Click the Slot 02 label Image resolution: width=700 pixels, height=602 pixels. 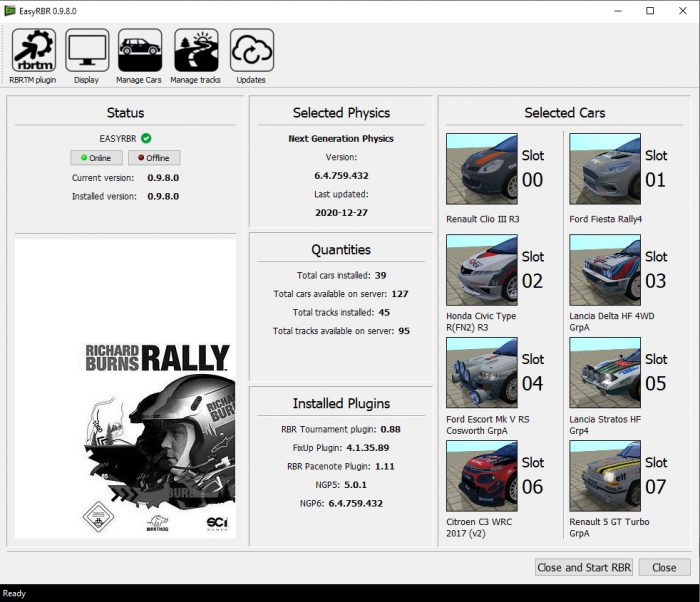click(533, 270)
